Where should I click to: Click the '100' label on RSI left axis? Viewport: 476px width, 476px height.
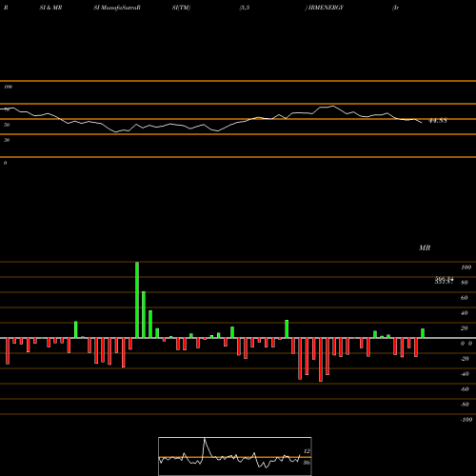8,87
